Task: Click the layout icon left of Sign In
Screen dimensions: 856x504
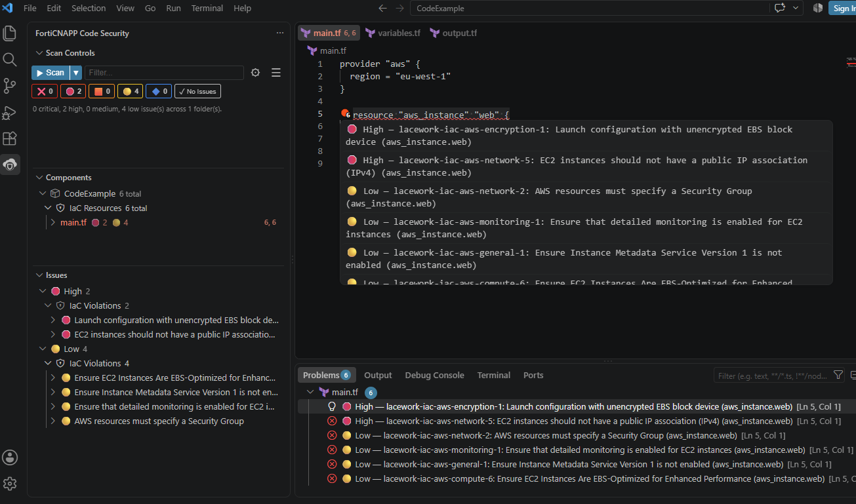Action: point(818,9)
